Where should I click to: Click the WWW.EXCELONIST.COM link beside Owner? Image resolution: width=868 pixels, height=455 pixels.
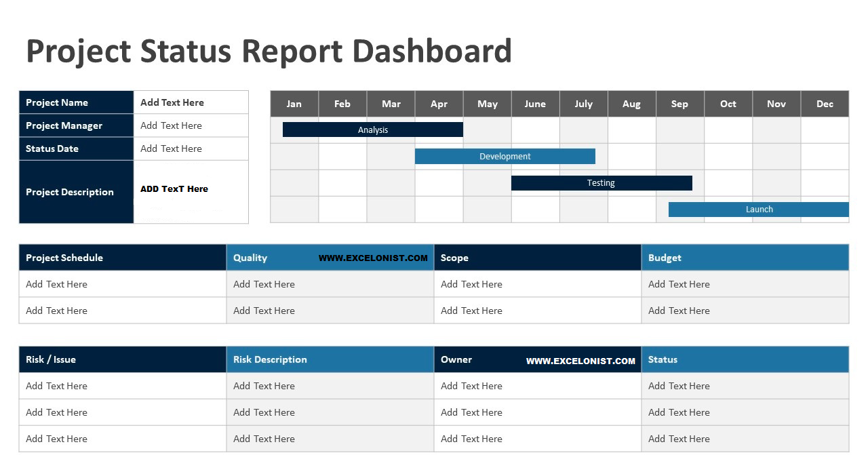click(579, 361)
